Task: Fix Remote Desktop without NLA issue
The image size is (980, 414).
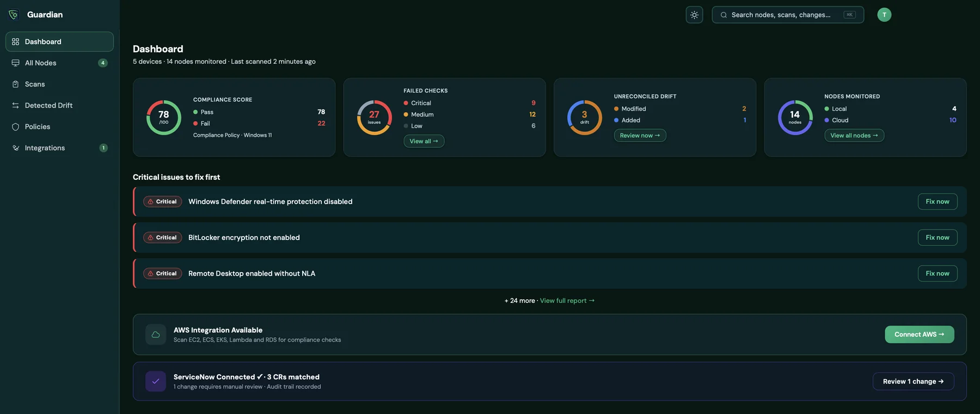Action: tap(938, 273)
